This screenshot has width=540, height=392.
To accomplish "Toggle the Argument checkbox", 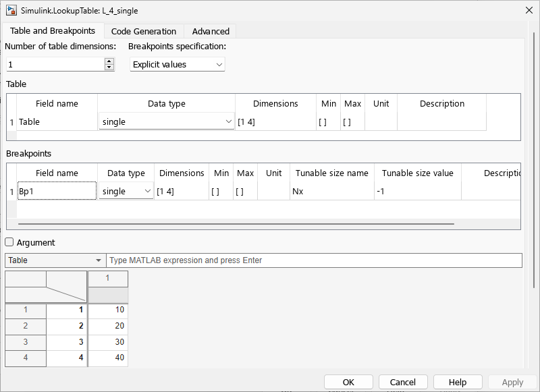I will point(9,242).
